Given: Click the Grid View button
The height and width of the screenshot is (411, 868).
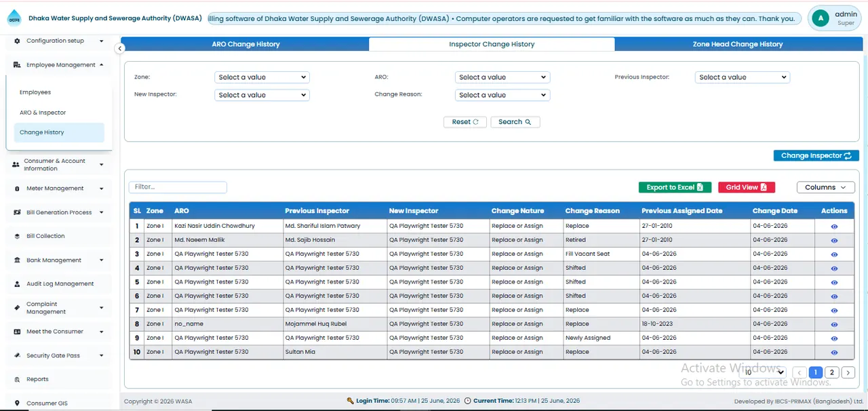Looking at the screenshot, I should tap(747, 187).
